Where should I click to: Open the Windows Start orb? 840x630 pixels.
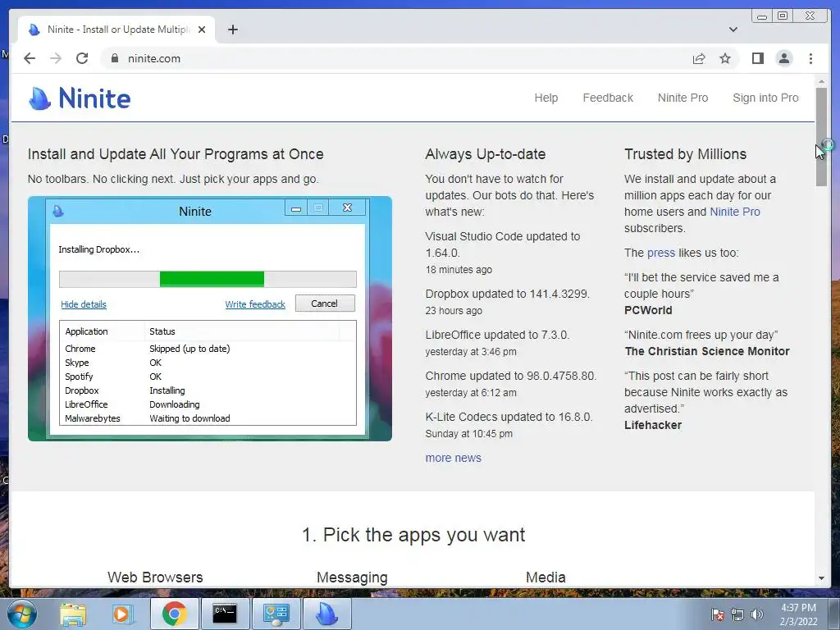click(x=21, y=614)
